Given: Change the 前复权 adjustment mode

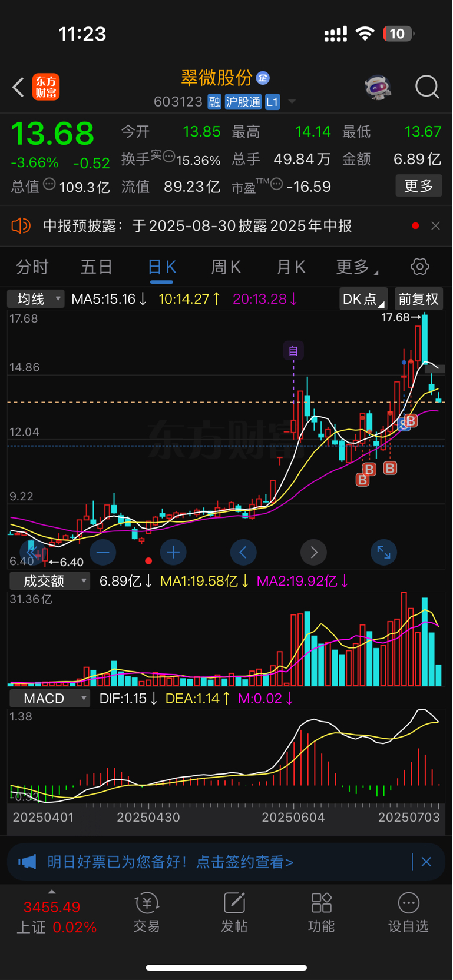Looking at the screenshot, I should point(419,299).
